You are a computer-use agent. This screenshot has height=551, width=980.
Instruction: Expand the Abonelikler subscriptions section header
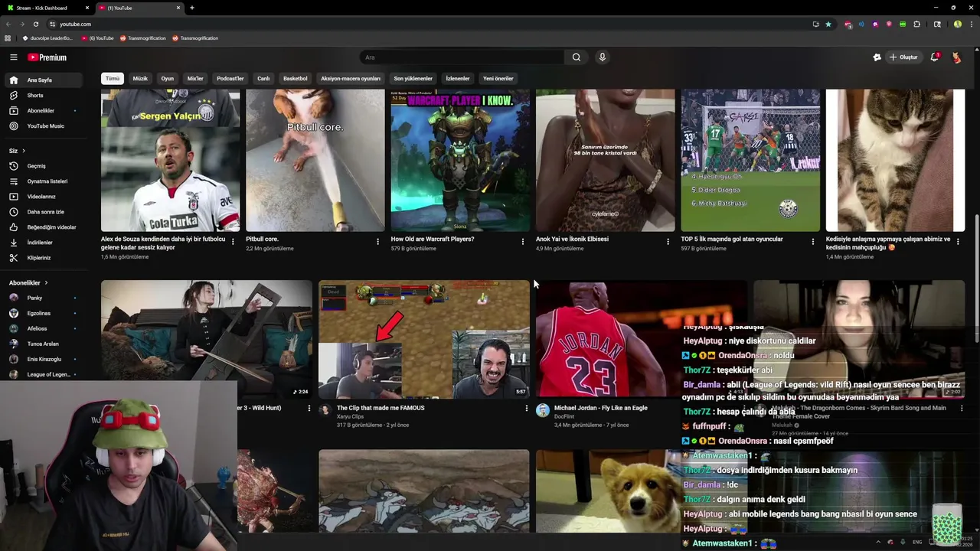coord(28,282)
